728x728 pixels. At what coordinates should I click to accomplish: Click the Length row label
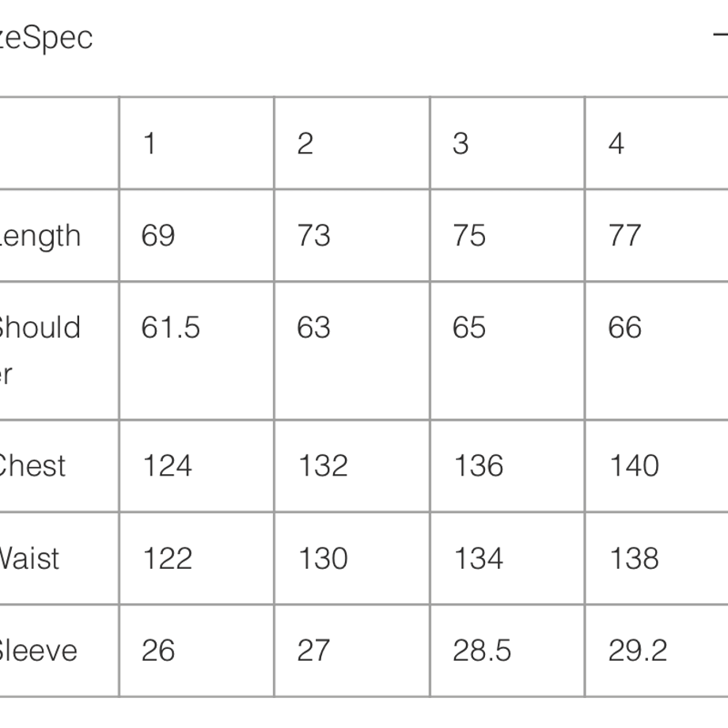point(40,236)
